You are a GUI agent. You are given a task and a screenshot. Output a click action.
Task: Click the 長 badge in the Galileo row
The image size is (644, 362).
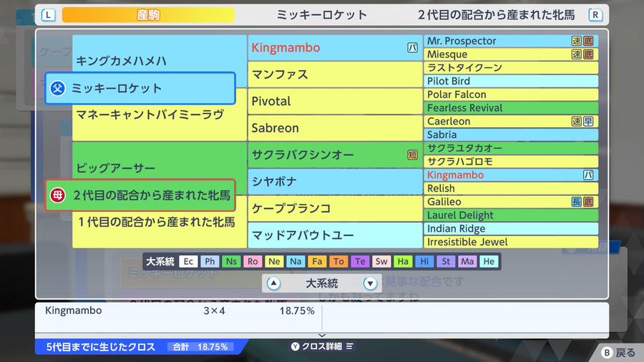click(x=577, y=202)
